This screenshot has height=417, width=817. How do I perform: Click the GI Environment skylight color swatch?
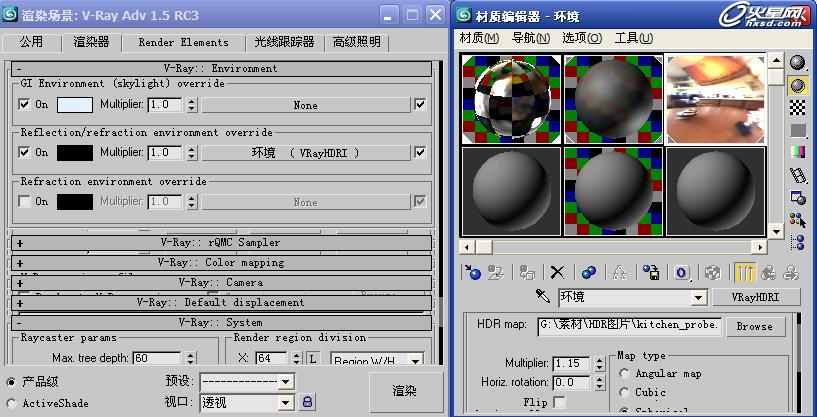pos(74,105)
